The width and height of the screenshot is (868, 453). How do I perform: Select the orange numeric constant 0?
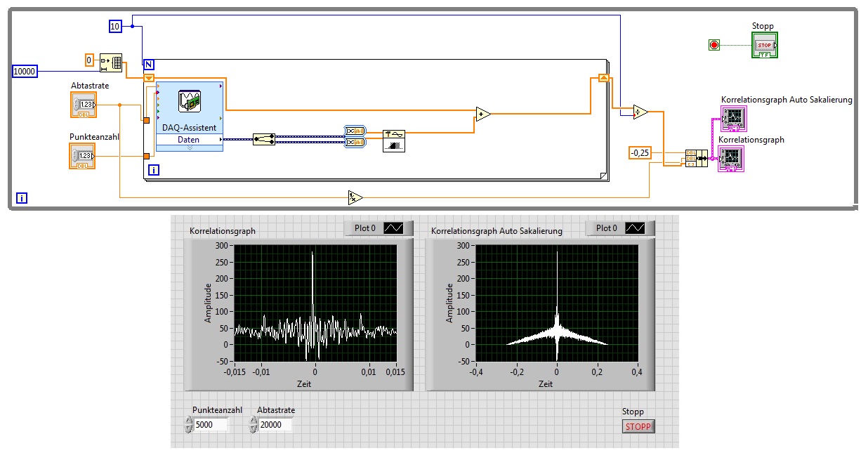[89, 59]
